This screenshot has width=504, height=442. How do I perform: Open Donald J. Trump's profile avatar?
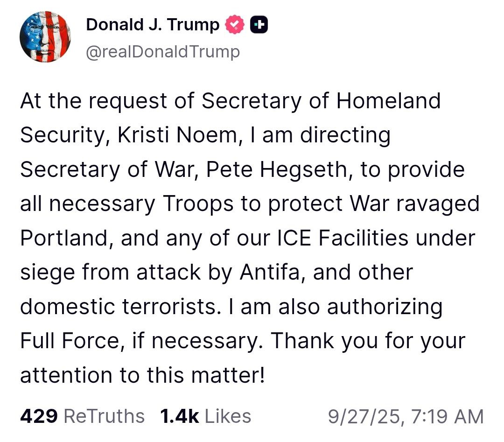[45, 37]
